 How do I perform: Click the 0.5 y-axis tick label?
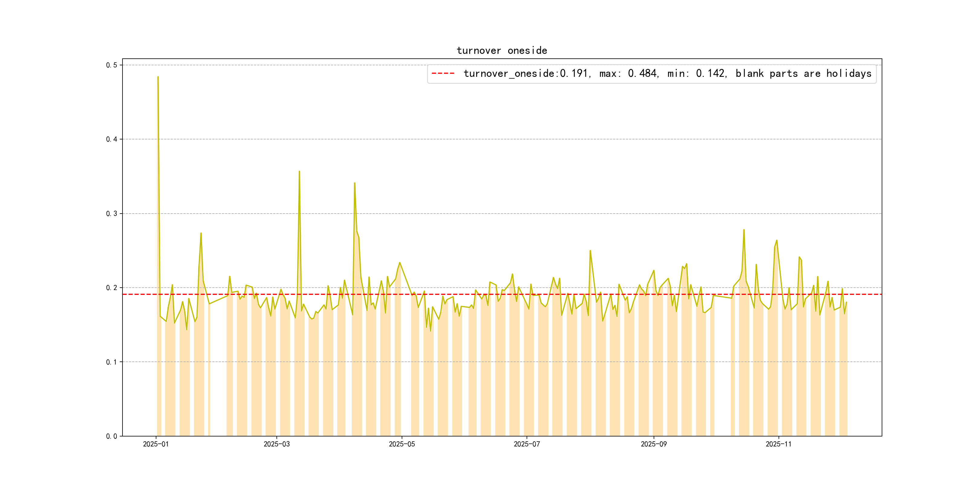point(112,65)
